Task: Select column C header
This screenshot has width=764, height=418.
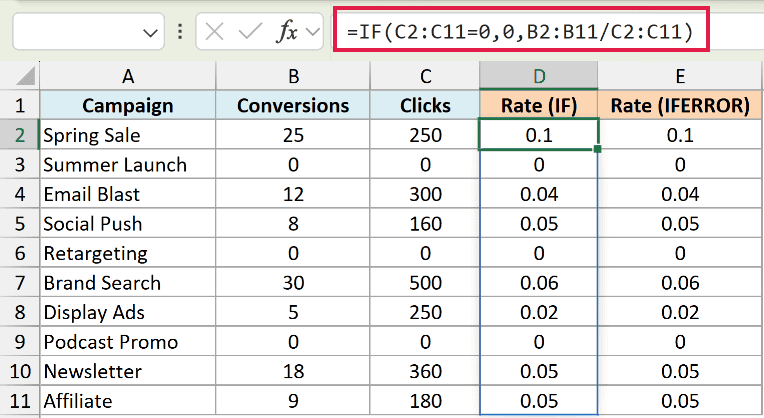Action: coord(425,76)
